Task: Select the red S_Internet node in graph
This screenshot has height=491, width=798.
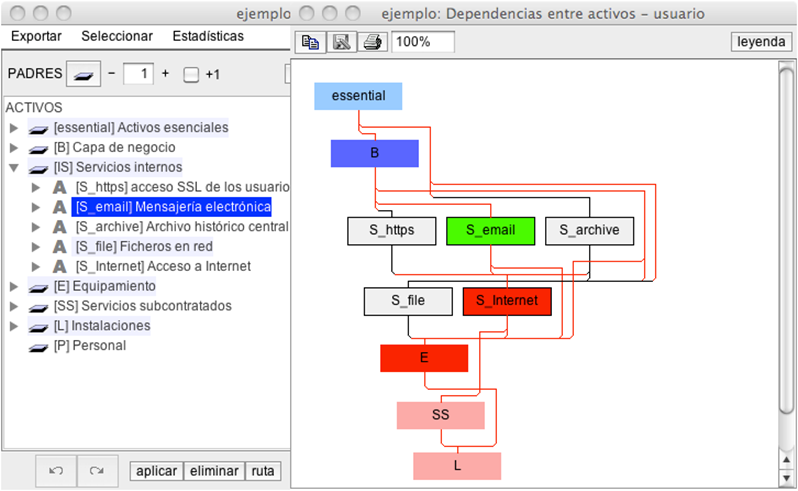Action: click(507, 300)
